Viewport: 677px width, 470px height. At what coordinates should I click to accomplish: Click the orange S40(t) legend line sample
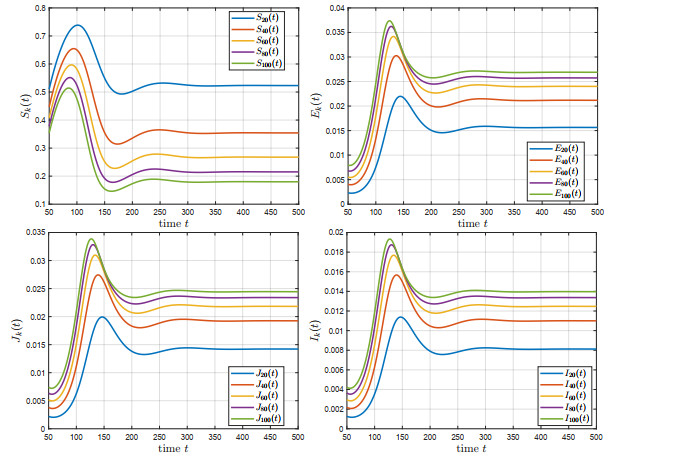[x=243, y=30]
